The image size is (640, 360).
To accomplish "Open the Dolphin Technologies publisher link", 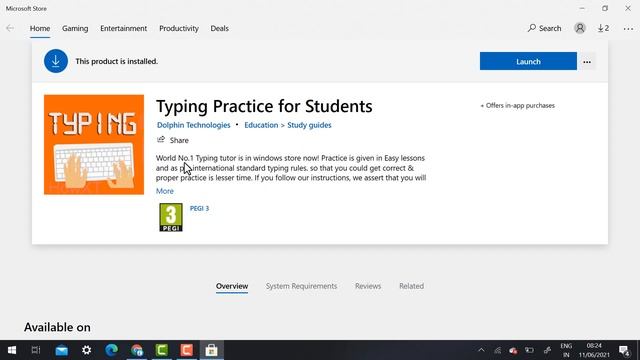I will point(193,125).
